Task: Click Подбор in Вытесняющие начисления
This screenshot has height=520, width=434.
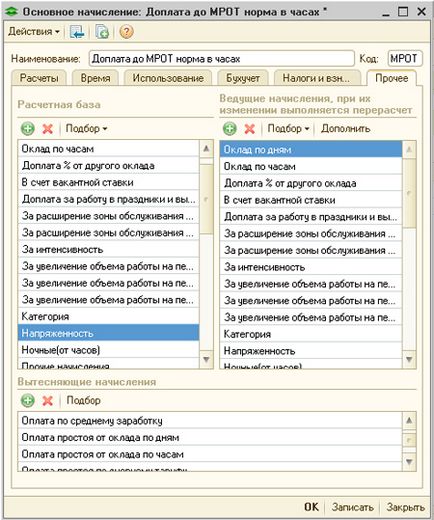Action: [x=83, y=400]
